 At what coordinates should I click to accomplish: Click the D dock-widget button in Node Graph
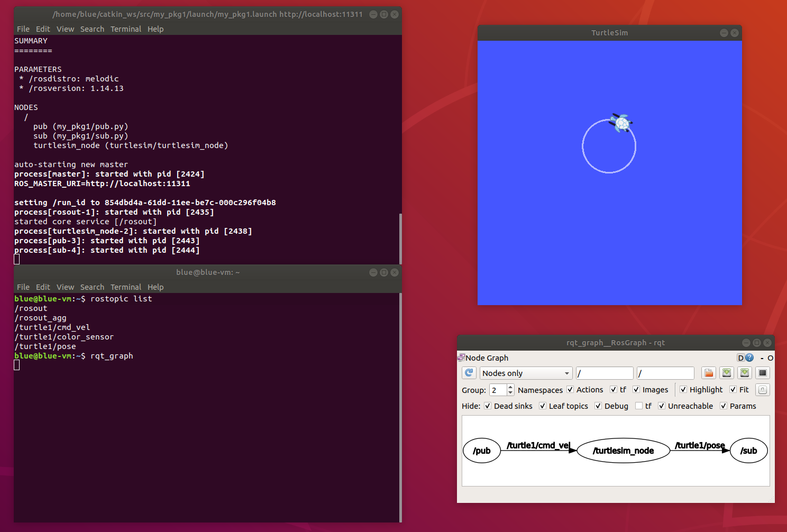click(741, 358)
